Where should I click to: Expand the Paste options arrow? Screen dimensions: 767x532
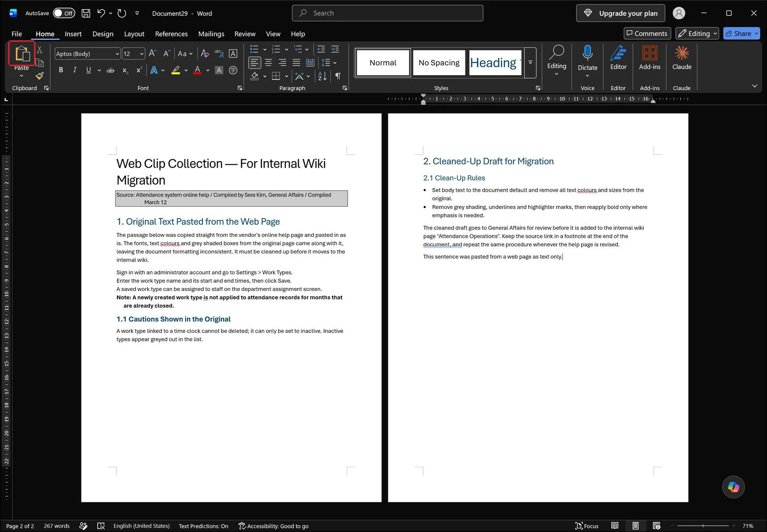coord(21,76)
